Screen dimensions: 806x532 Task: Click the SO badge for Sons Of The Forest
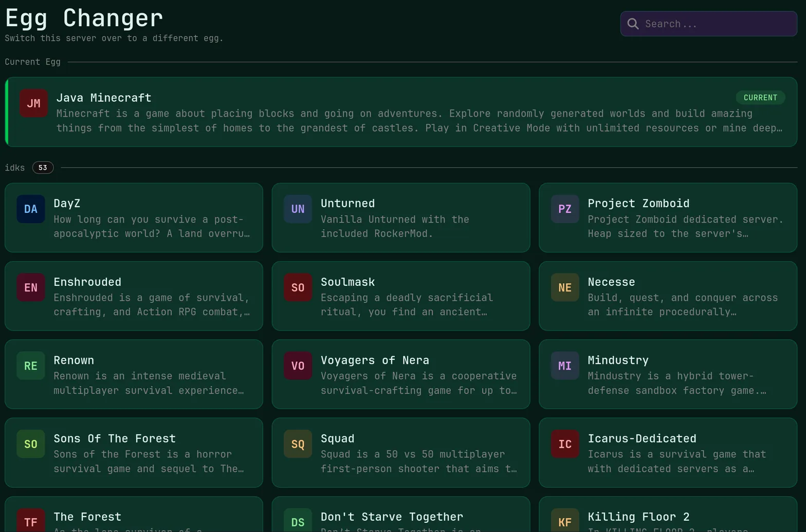pos(31,444)
